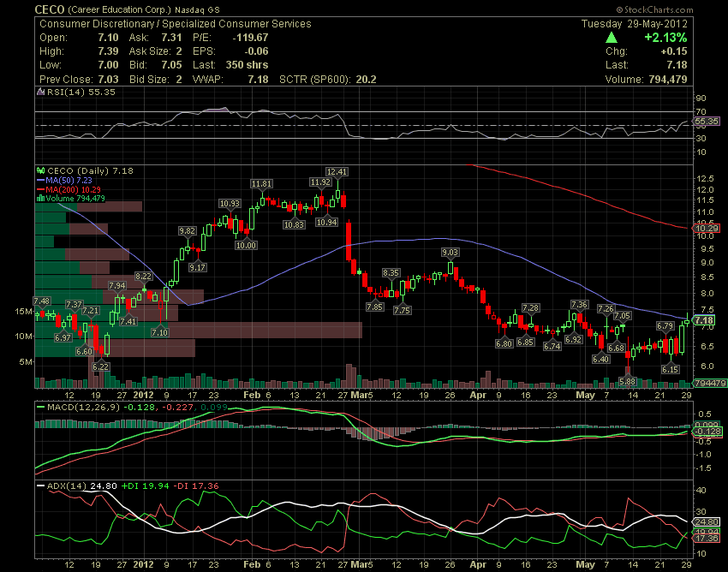This screenshot has height=572, width=728.
Task: Click the Volume legend bar icon
Action: [x=41, y=199]
